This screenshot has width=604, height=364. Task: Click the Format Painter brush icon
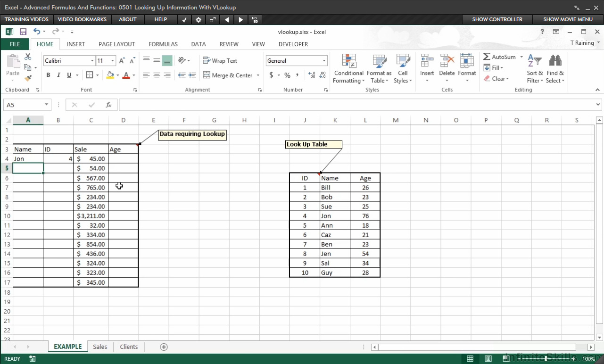tap(28, 78)
